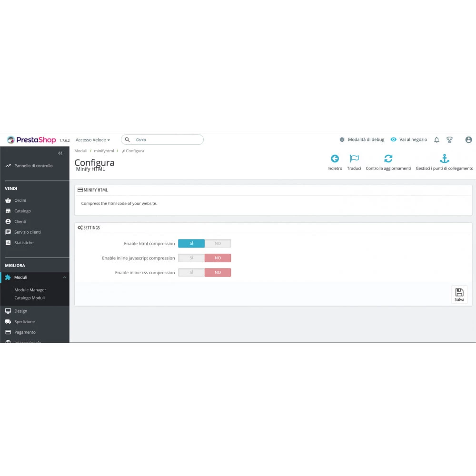Click the Servizio clienti chat icon
This screenshot has width=476, height=476.
pyautogui.click(x=8, y=232)
